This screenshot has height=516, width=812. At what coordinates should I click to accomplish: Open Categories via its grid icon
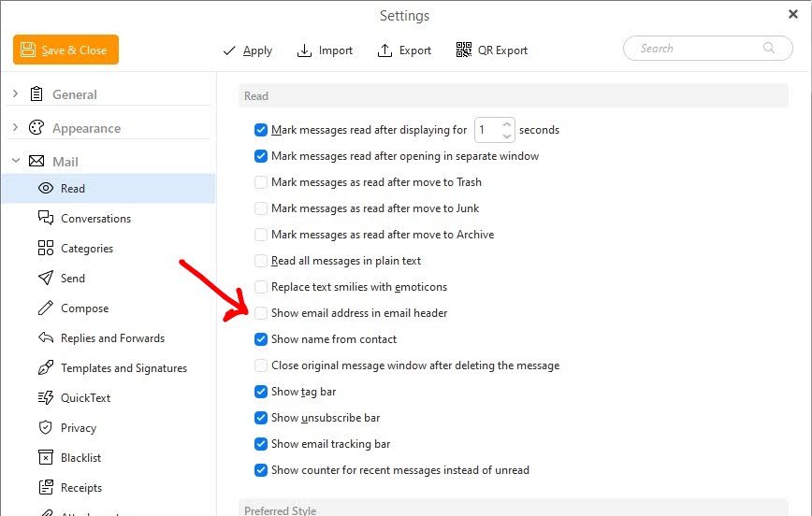click(46, 248)
